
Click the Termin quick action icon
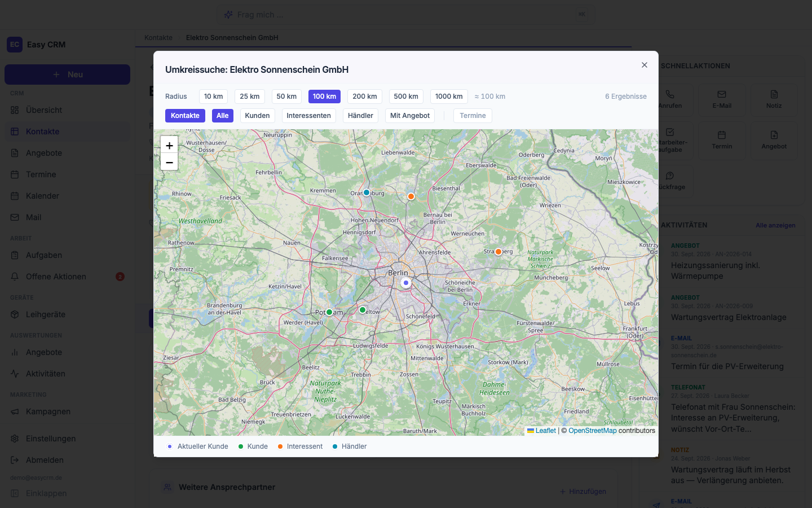(x=722, y=135)
